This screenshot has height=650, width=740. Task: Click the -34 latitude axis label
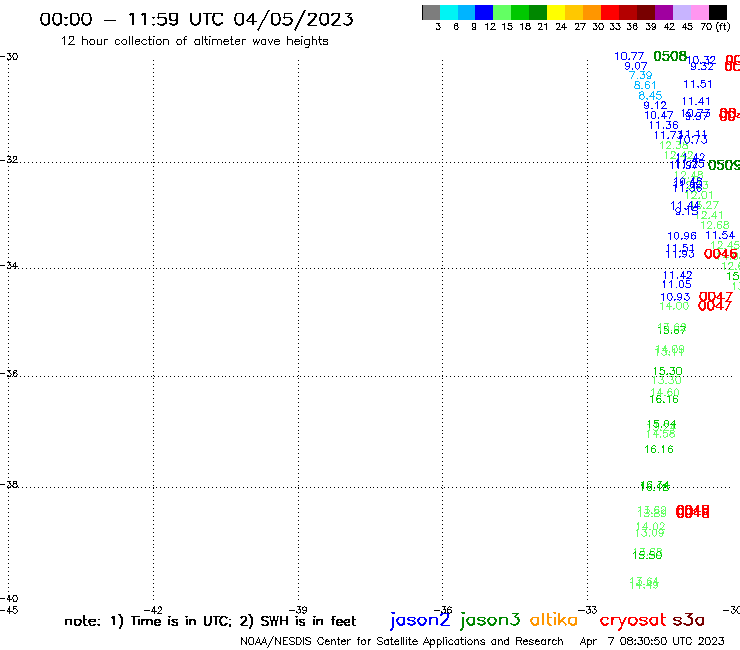pyautogui.click(x=9, y=265)
